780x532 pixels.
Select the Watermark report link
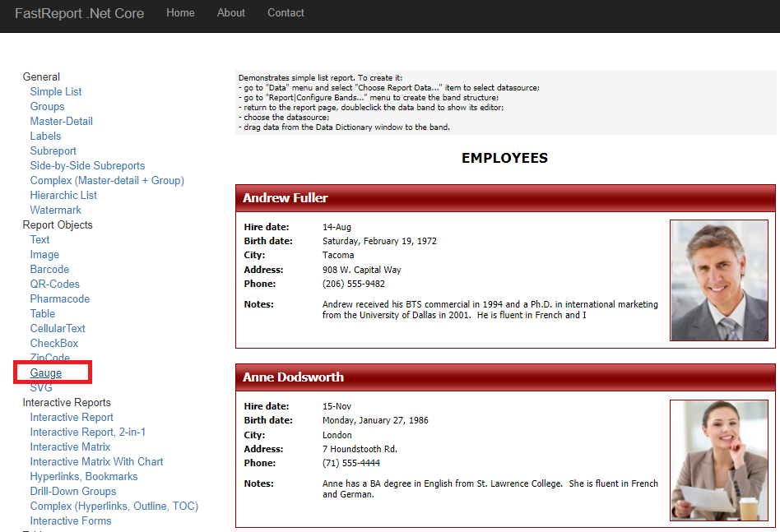click(56, 210)
